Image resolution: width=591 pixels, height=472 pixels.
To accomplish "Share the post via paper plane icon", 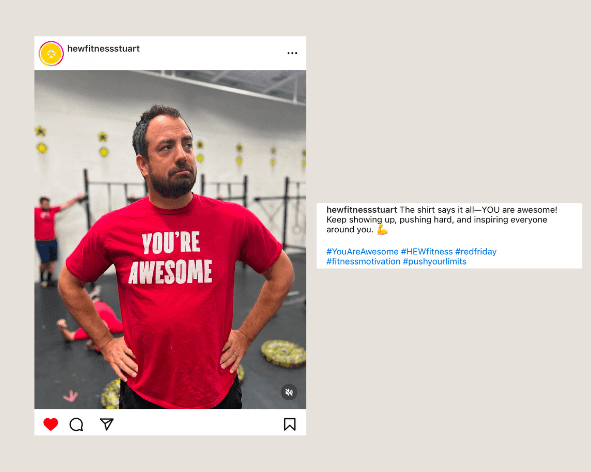I will (x=107, y=424).
